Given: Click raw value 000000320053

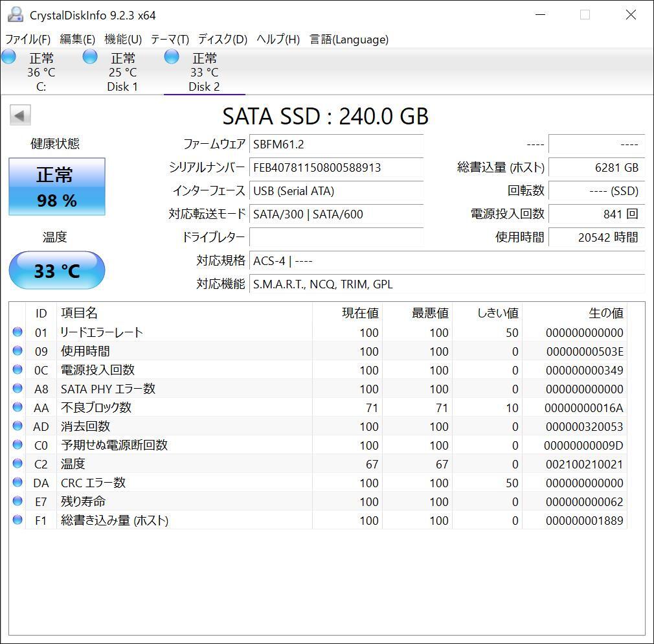Looking at the screenshot, I should pyautogui.click(x=584, y=426).
